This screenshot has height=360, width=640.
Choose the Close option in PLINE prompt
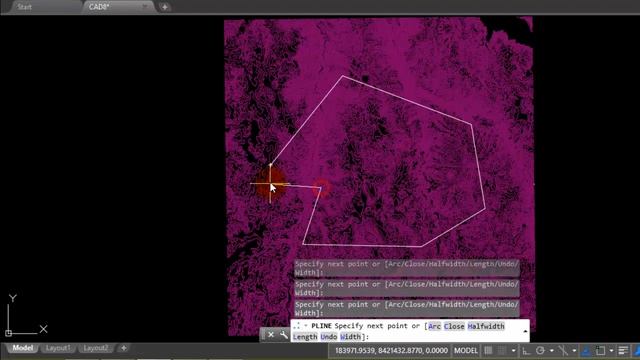pos(454,326)
